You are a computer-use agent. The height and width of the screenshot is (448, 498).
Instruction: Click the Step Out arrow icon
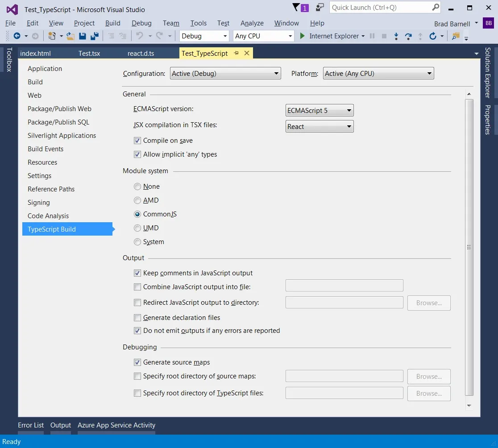pos(420,36)
